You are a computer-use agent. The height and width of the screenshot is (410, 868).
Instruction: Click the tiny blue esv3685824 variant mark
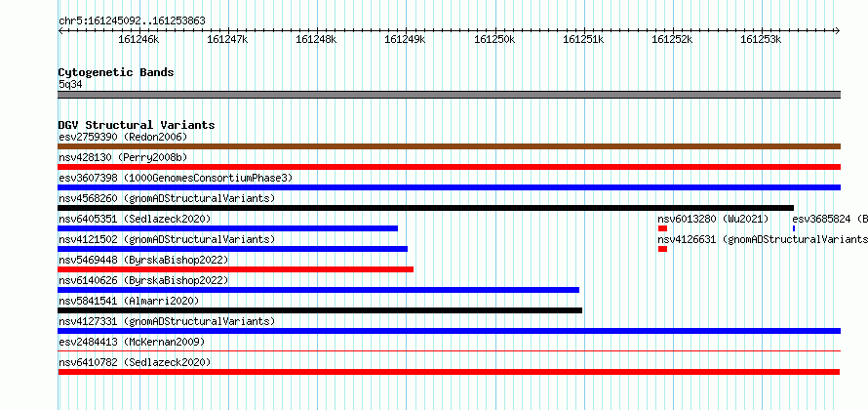pyautogui.click(x=794, y=228)
